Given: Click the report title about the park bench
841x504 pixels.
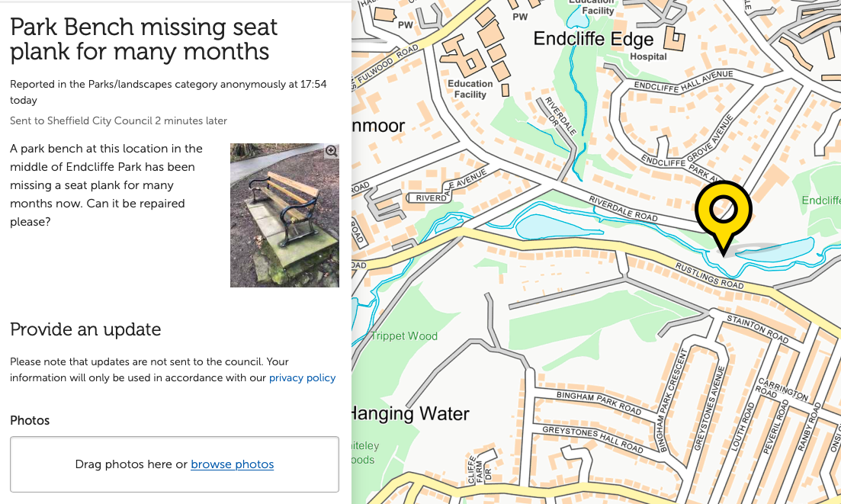Looking at the screenshot, I should pos(143,39).
